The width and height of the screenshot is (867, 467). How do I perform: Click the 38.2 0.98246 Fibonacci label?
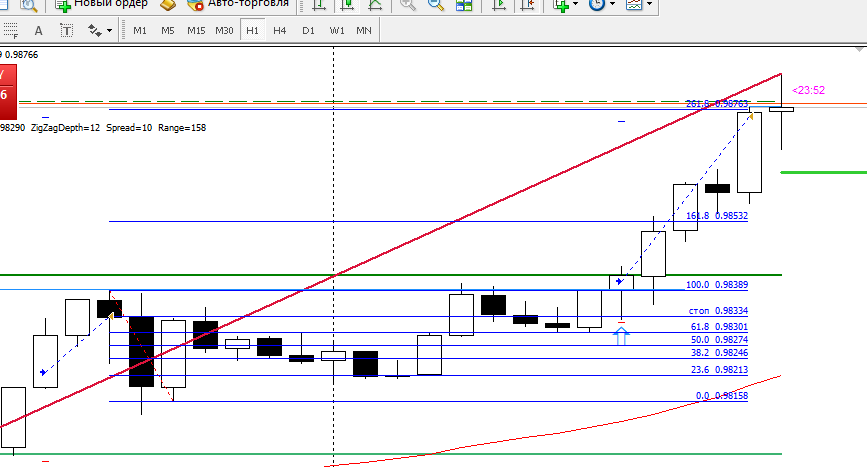(x=719, y=353)
